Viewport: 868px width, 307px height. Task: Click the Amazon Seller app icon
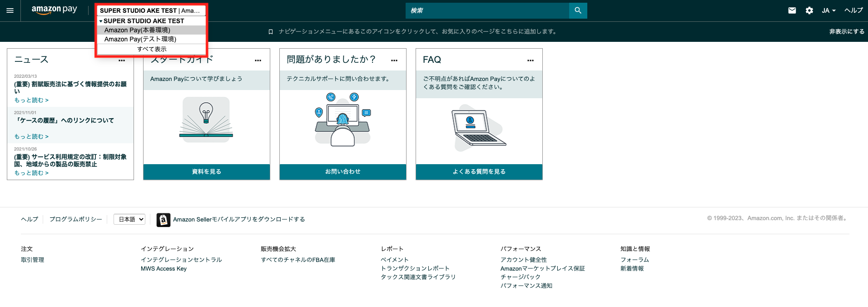(164, 220)
